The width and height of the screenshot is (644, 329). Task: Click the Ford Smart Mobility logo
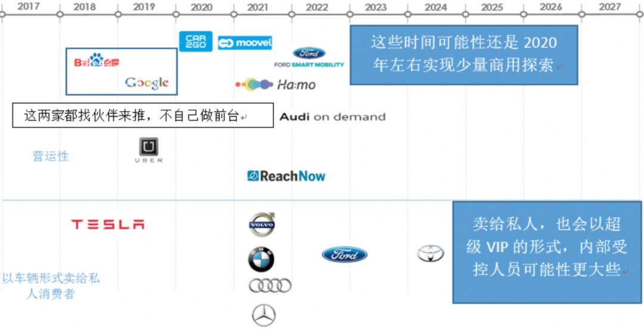309,57
